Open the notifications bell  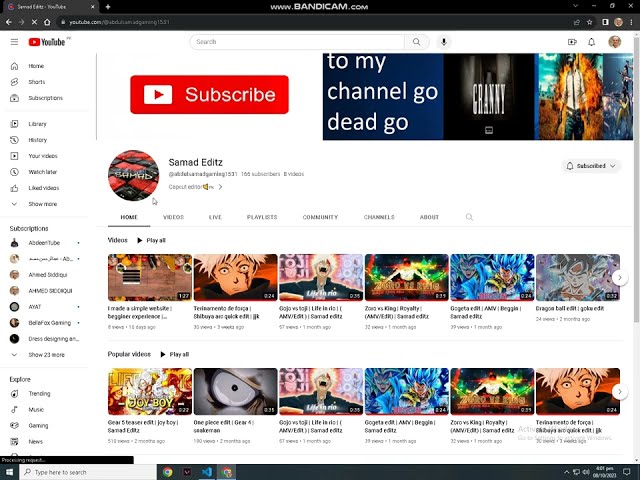pos(591,42)
